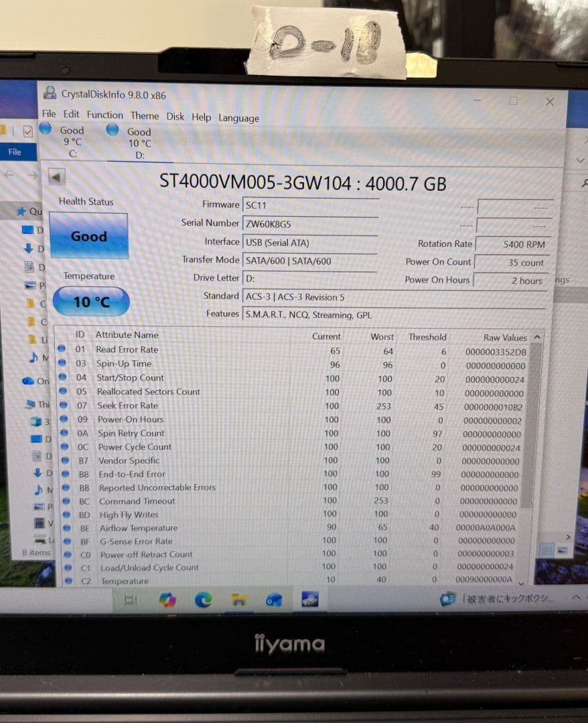Close the CrystalDiskInfo window
This screenshot has width=588, height=723.
pyautogui.click(x=550, y=102)
